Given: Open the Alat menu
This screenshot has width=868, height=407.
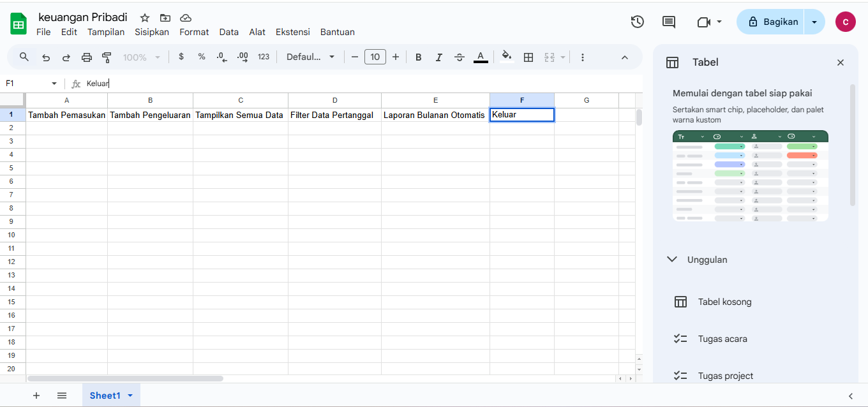Looking at the screenshot, I should [x=257, y=32].
